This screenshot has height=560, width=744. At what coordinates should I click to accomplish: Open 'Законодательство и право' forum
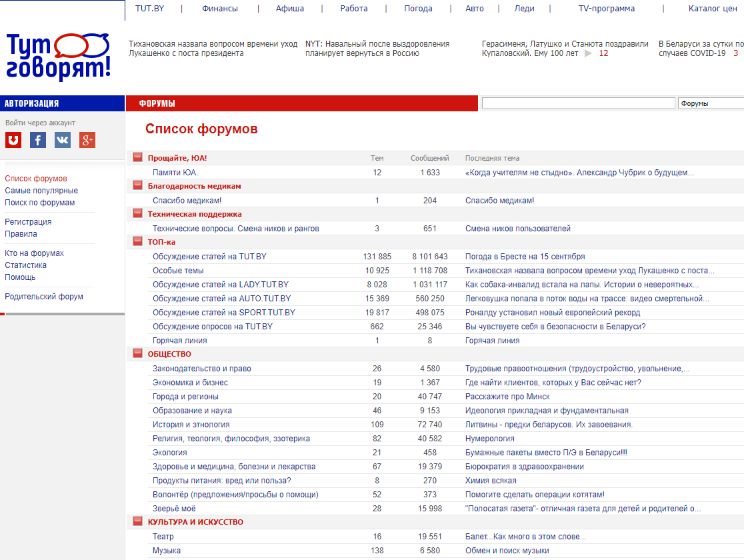(x=201, y=369)
